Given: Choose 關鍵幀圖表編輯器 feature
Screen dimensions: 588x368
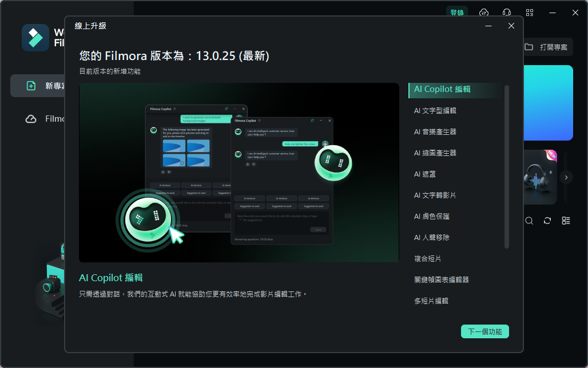Looking at the screenshot, I should pyautogui.click(x=442, y=280).
